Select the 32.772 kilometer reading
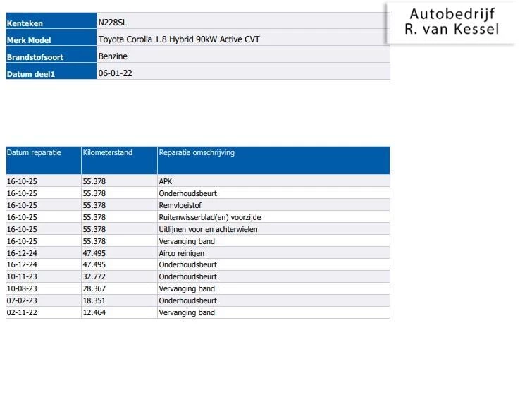 point(94,277)
